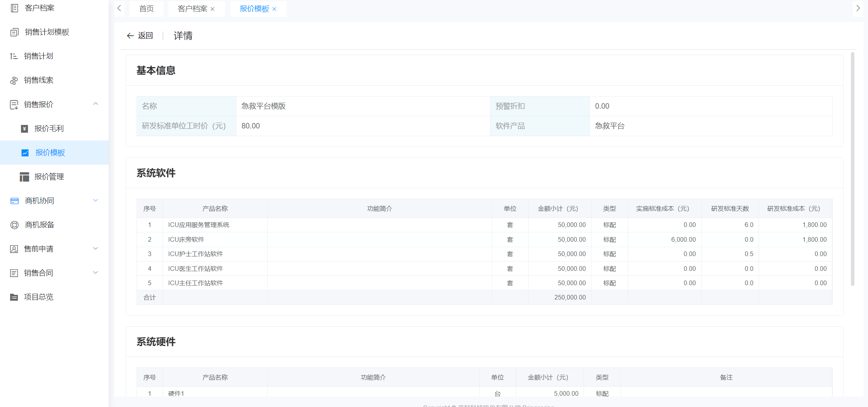Viewport: 868px width, 407px height.
Task: Click the 报价毛利 yen icon
Action: 24,129
